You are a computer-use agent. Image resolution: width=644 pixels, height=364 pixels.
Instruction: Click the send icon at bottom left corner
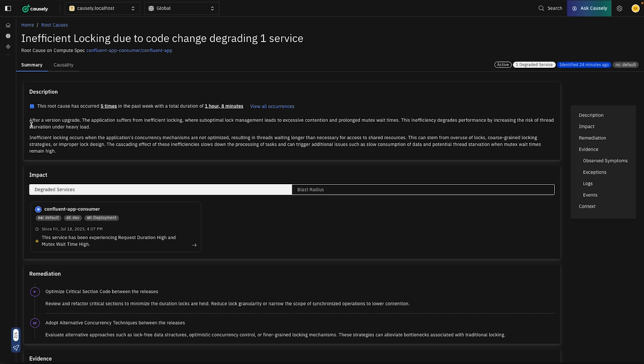coord(15,347)
